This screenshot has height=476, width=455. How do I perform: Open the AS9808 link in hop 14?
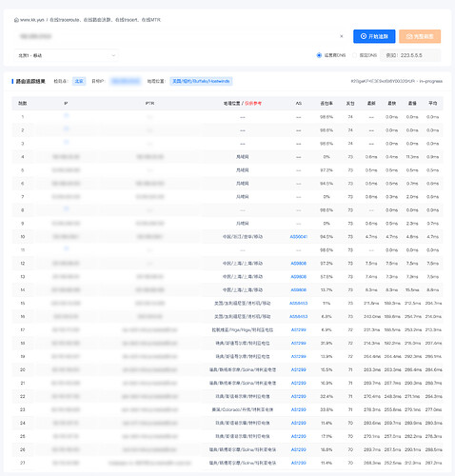(299, 290)
